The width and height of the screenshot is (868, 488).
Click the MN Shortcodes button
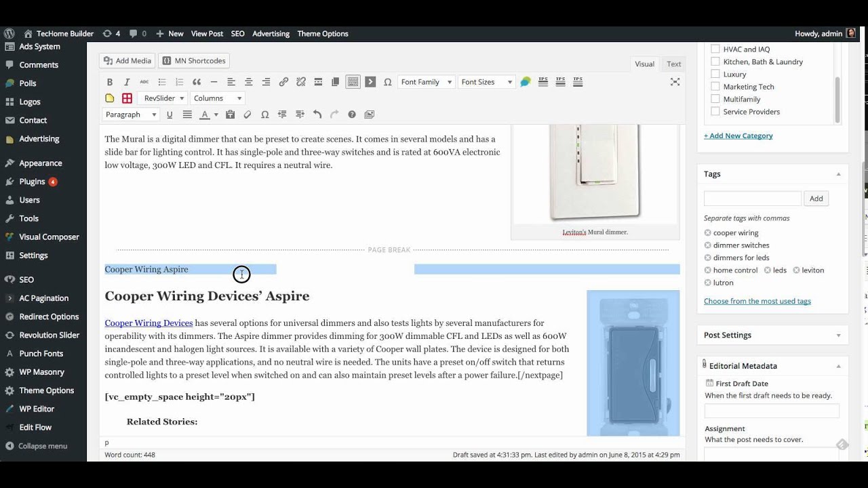pyautogui.click(x=193, y=61)
